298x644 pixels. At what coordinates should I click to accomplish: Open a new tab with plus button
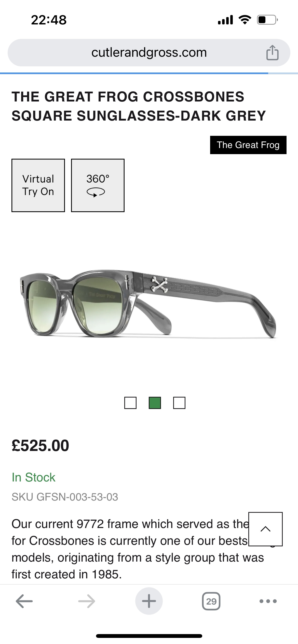[x=149, y=601]
